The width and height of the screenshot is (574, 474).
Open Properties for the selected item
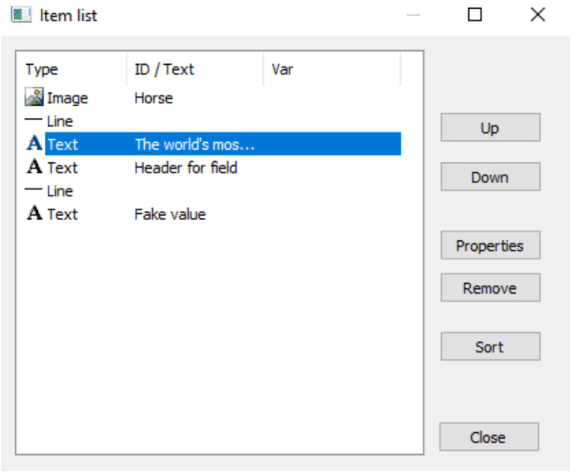(490, 245)
